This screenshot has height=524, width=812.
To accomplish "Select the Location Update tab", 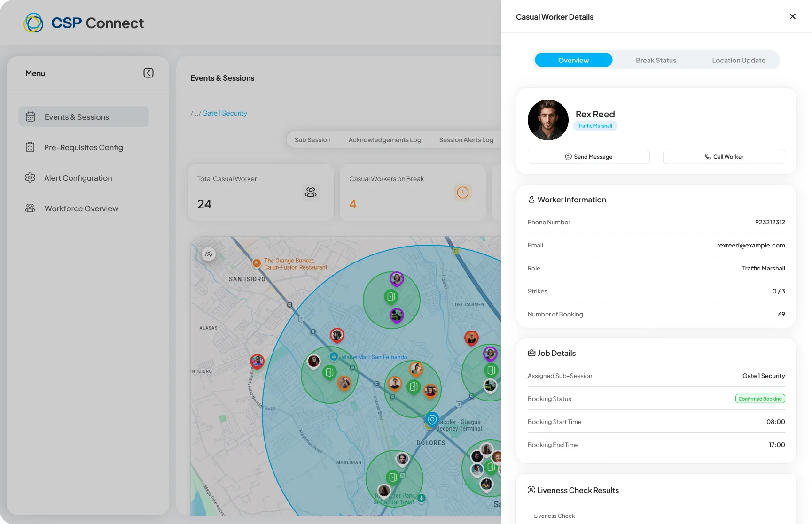I will 739,60.
